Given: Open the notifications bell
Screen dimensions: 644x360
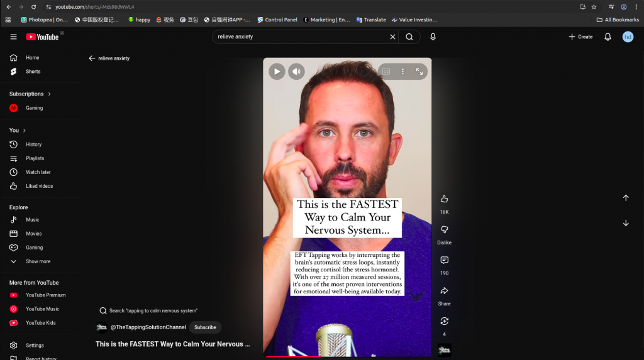Looking at the screenshot, I should [608, 37].
